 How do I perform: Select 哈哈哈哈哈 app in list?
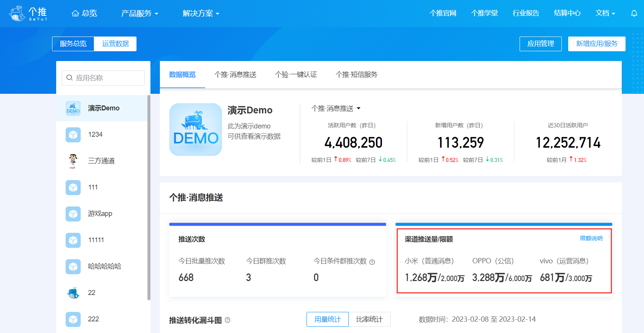(102, 266)
